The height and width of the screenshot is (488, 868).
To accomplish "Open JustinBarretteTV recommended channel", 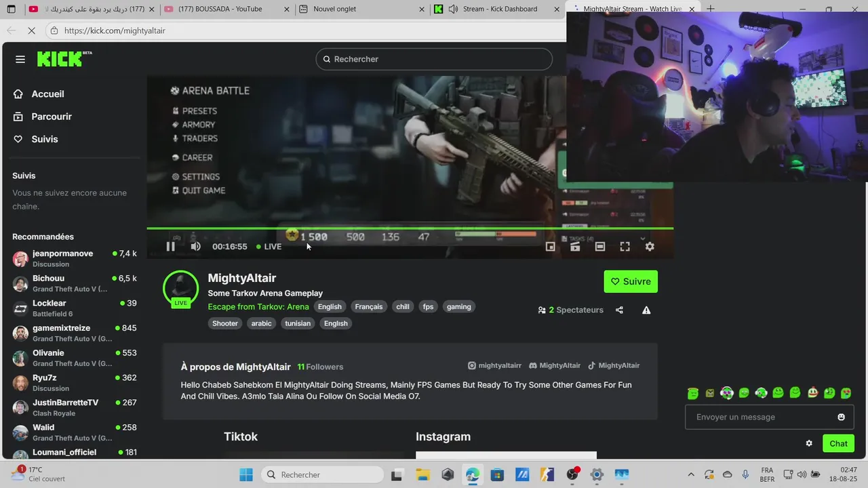I will pos(75,407).
